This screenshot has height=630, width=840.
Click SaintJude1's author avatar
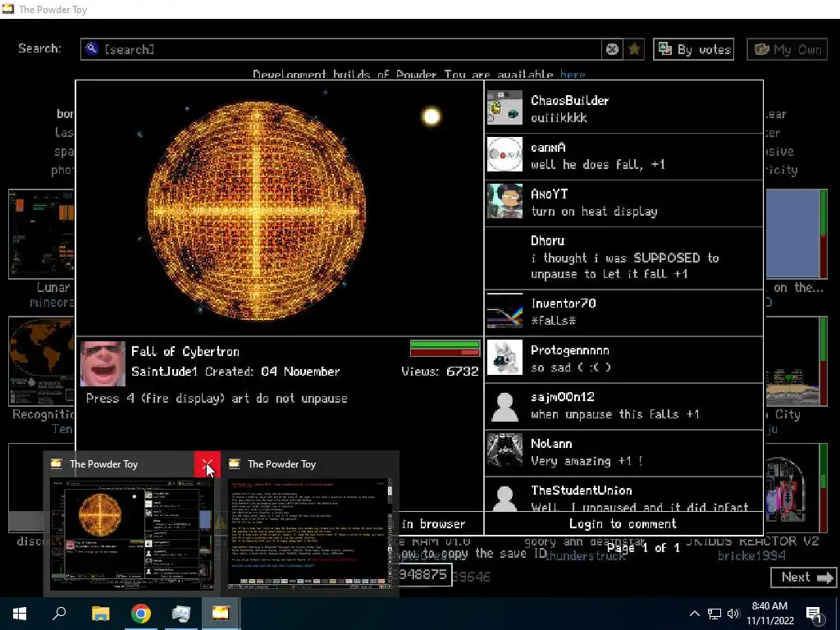(103, 363)
